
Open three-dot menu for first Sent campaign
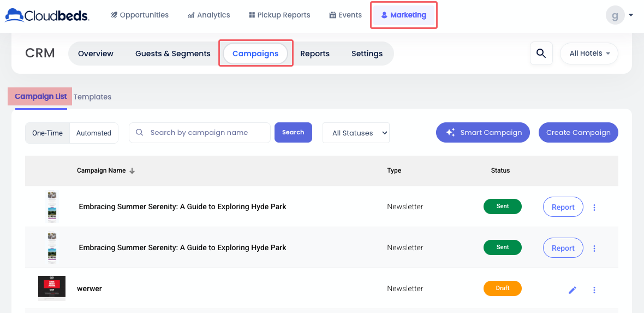[594, 208]
